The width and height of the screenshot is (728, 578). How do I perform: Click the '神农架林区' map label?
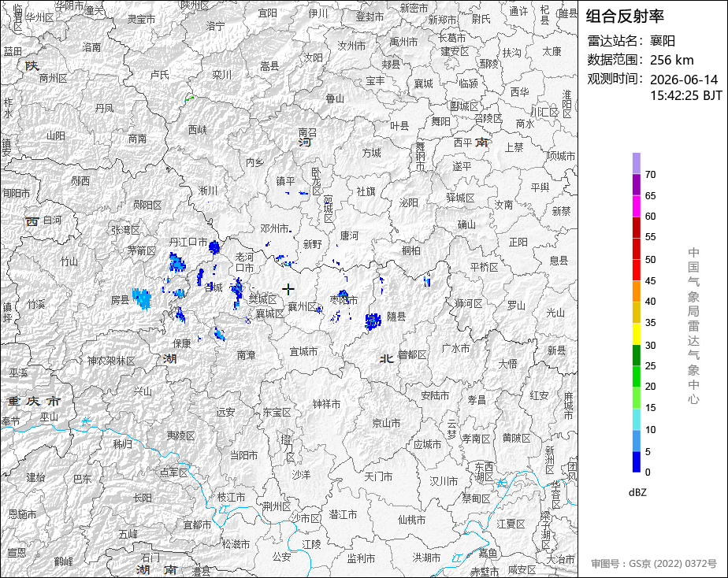[x=111, y=361]
